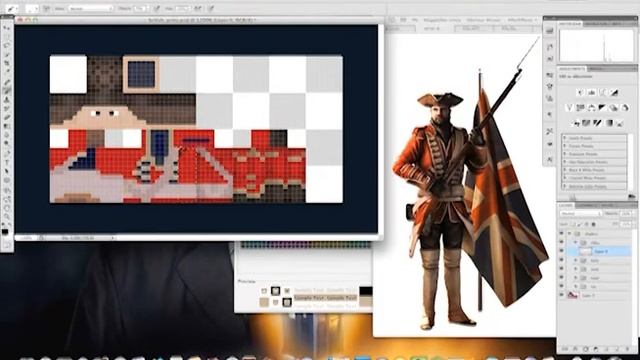Open layer blend mode dropdown

tap(581, 213)
